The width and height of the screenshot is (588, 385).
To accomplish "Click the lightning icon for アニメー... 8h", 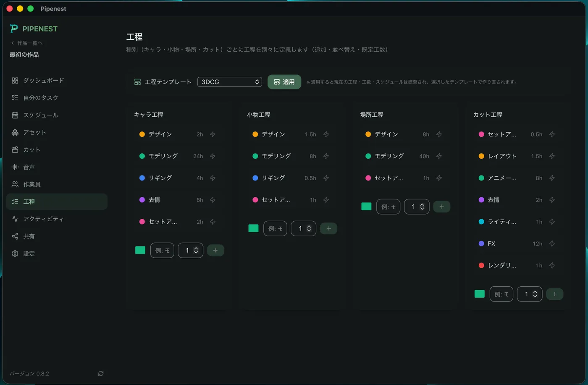I will [x=552, y=178].
